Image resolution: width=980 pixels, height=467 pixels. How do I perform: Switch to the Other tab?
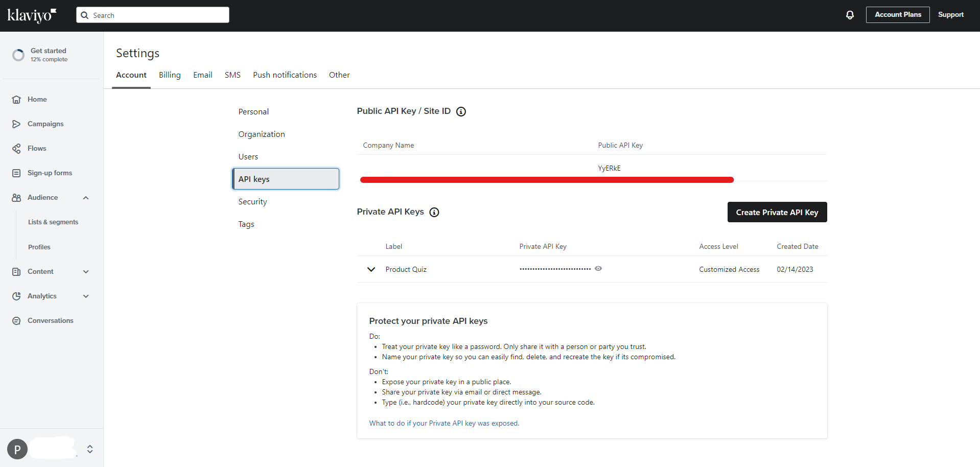click(x=339, y=75)
